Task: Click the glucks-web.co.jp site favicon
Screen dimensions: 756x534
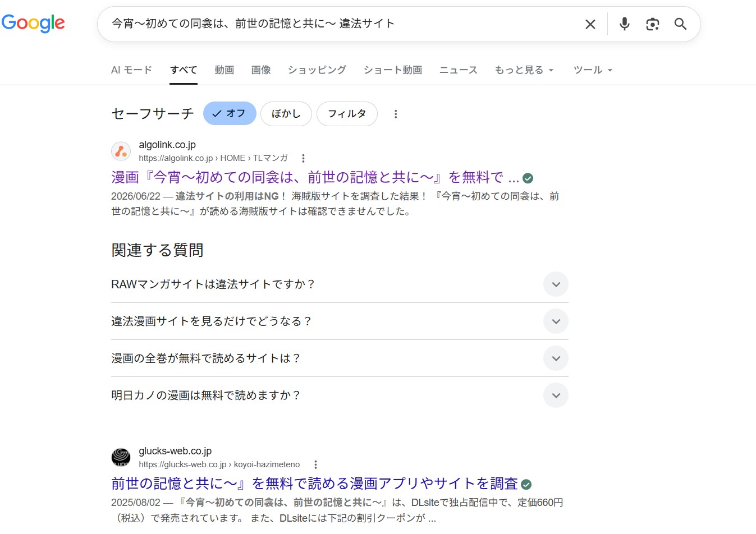Action: pyautogui.click(x=121, y=457)
